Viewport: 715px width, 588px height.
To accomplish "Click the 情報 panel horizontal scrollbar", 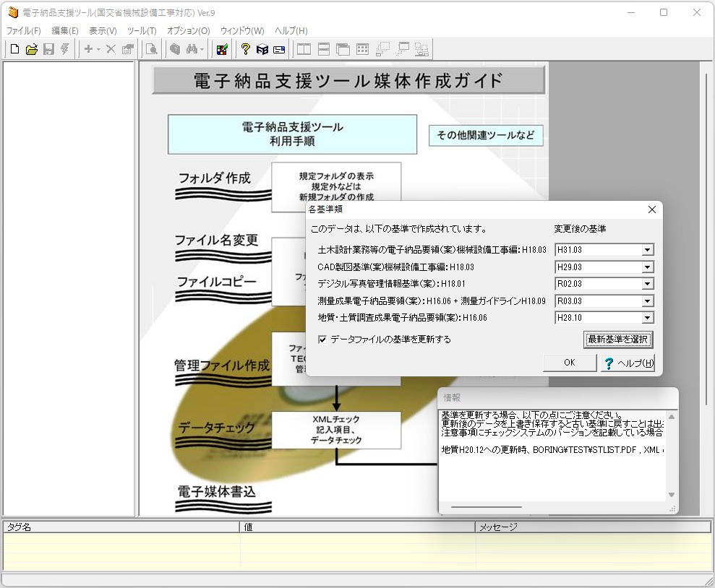I will 486,507.
